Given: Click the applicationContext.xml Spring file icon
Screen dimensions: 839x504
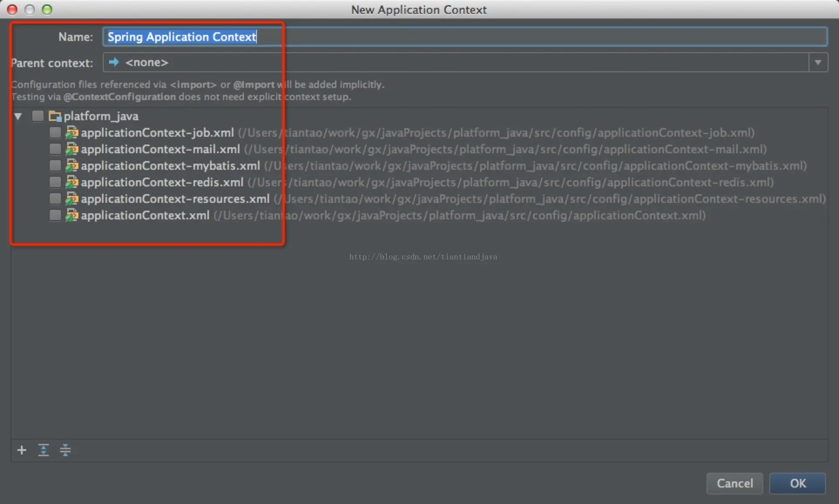Looking at the screenshot, I should point(71,215).
